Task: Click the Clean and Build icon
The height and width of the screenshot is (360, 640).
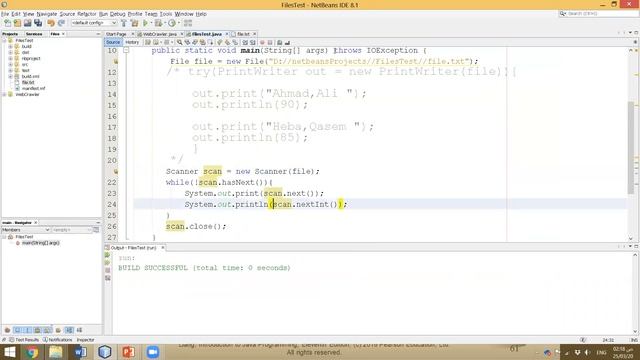Action: 134,23
